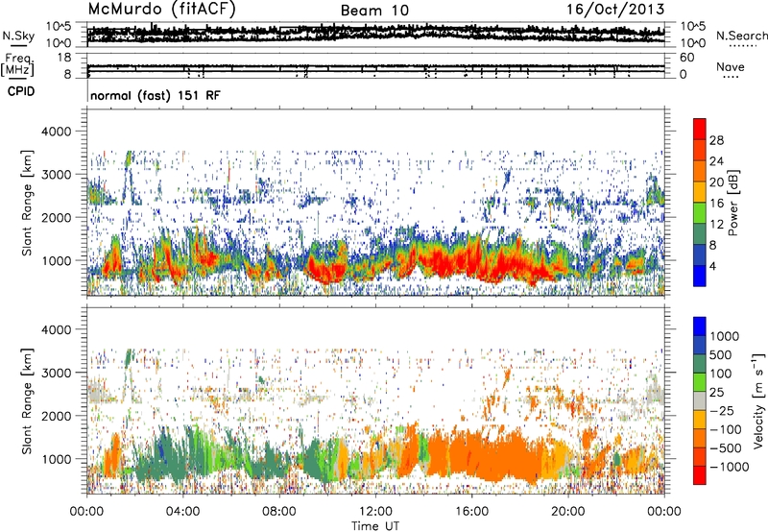The height and width of the screenshot is (532, 768).
Task: Click the "McMurdo (fitACF)" title text
Action: [161, 10]
